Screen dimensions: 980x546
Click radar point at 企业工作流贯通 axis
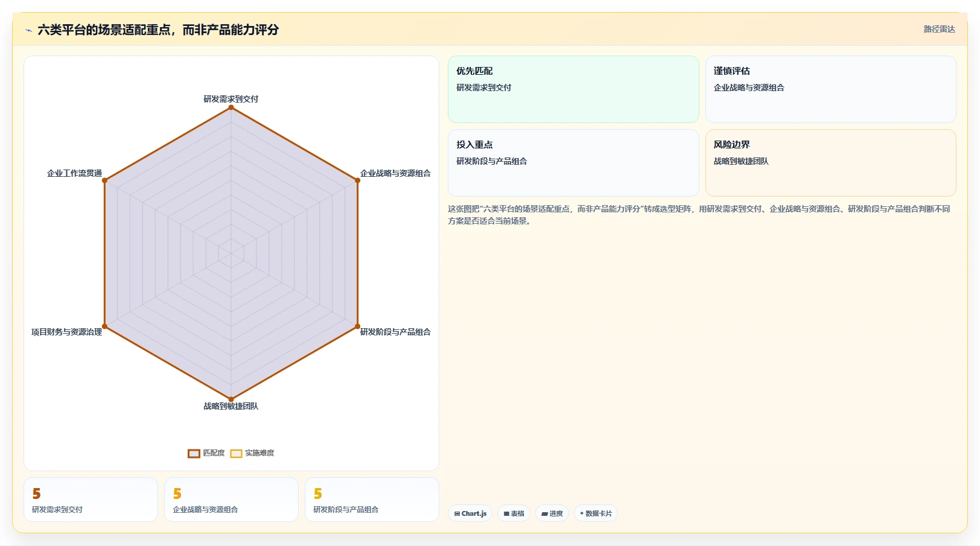click(x=104, y=180)
